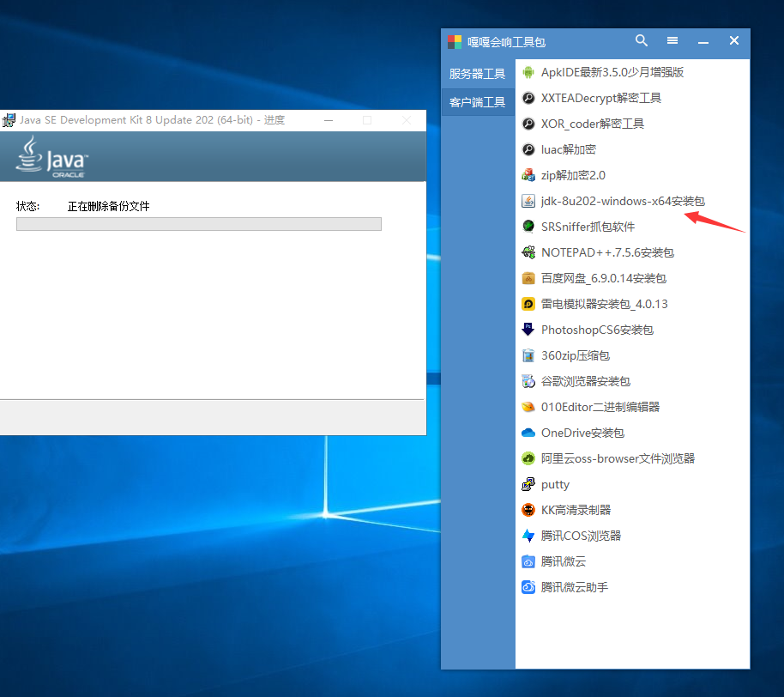This screenshot has height=697, width=784.
Task: Click the KK高清录制器 icon
Action: click(528, 511)
